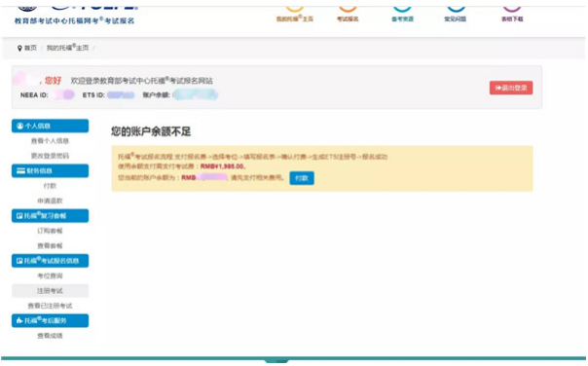Open 查看已注册考试 in sidebar
This screenshot has height=366, width=588.
(x=50, y=306)
